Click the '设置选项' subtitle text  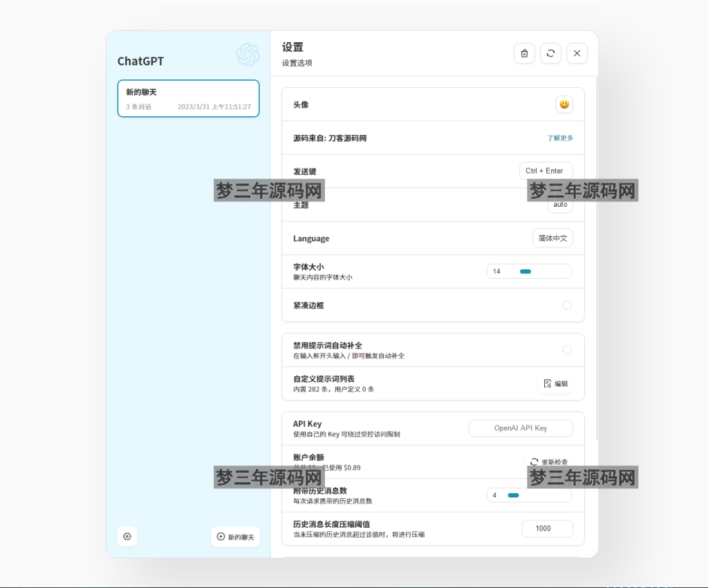tap(297, 63)
